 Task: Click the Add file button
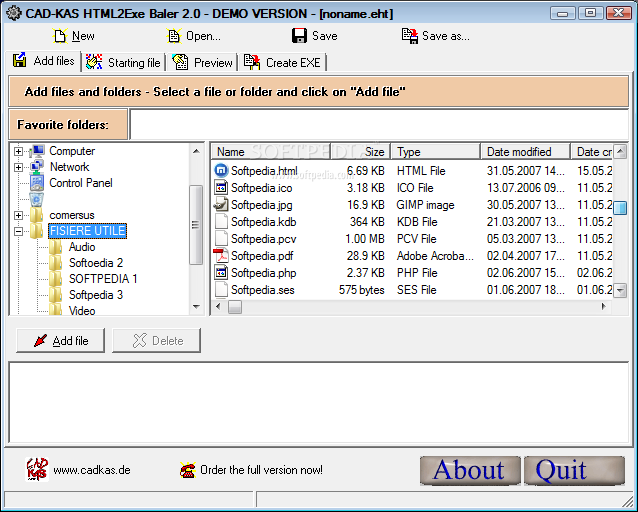click(x=60, y=340)
